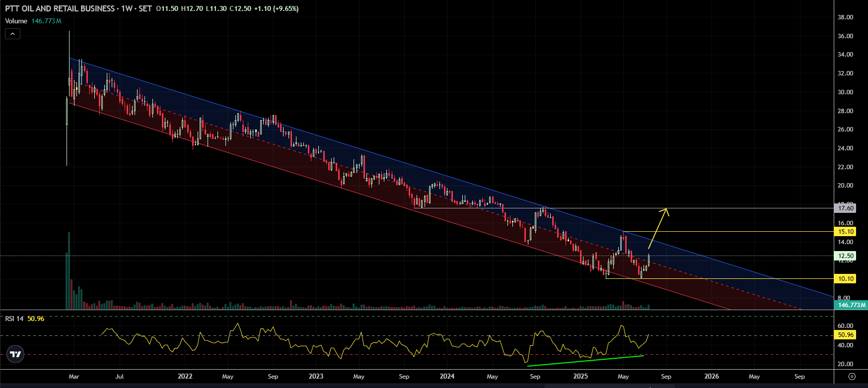Image resolution: width=868 pixels, height=388 pixels.
Task: Click the Jul label on the time axis
Action: click(120, 377)
